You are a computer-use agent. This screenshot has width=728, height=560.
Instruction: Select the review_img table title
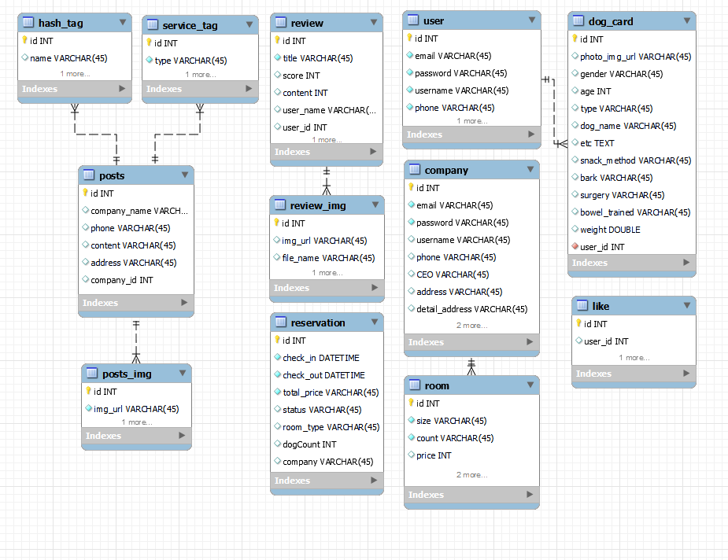(318, 205)
